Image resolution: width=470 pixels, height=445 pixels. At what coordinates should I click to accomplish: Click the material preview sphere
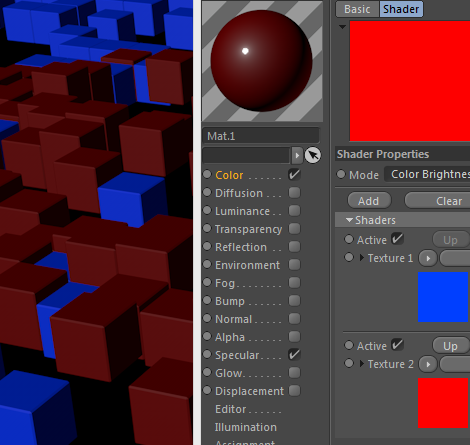pos(262,61)
